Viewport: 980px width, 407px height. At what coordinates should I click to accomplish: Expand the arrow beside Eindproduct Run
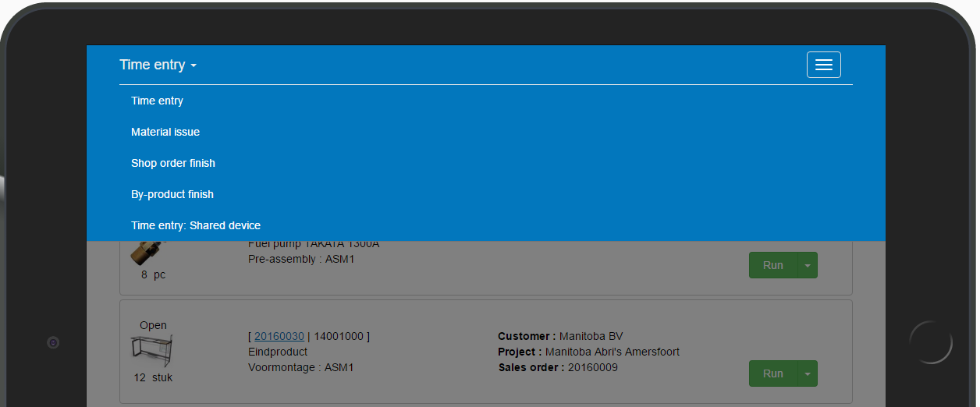point(807,373)
